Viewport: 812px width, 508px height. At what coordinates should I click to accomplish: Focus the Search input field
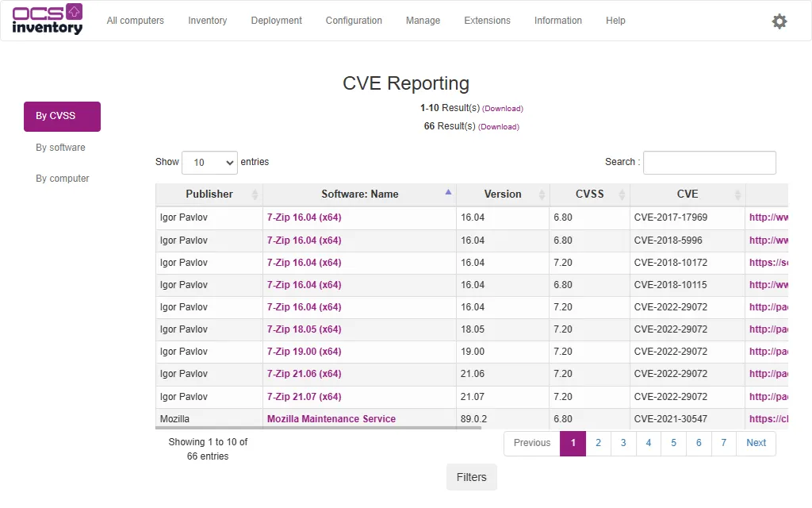pos(710,163)
